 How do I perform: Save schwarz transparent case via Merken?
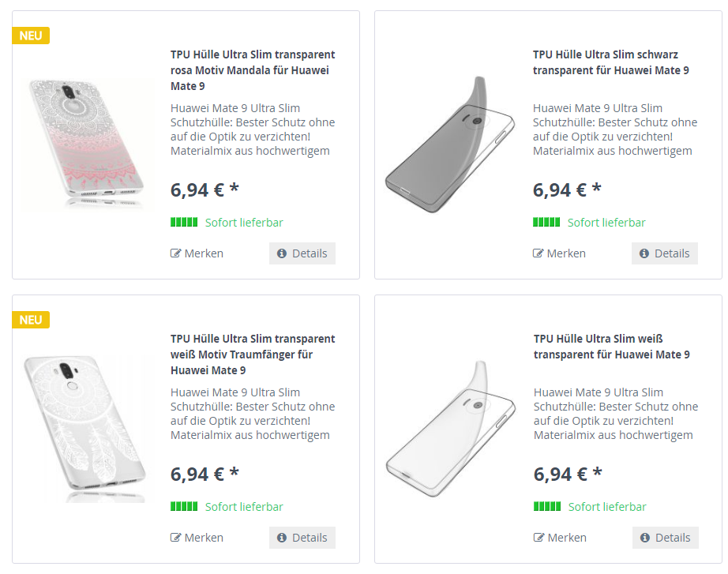click(559, 253)
